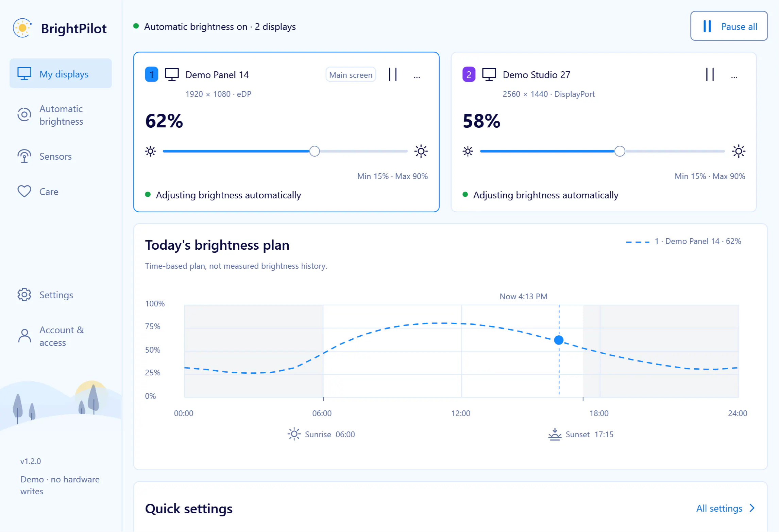Click the Automatic brightness target icon
Image resolution: width=779 pixels, height=532 pixels.
(24, 115)
